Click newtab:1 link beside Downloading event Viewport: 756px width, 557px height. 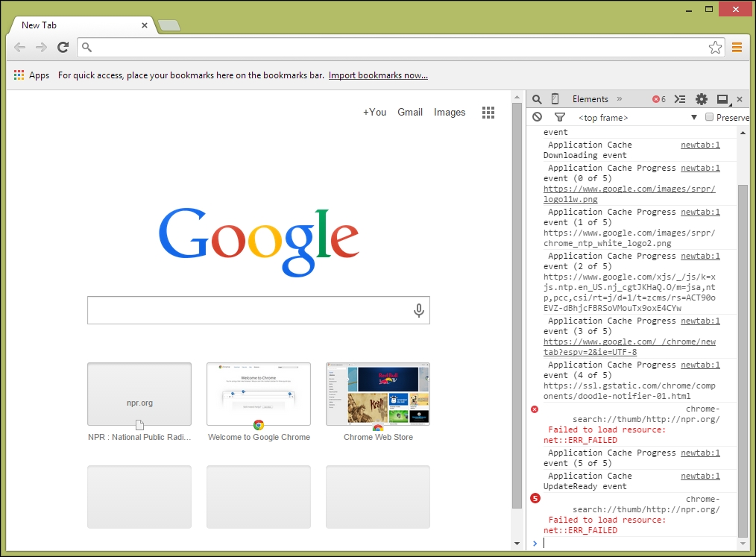[x=700, y=145]
